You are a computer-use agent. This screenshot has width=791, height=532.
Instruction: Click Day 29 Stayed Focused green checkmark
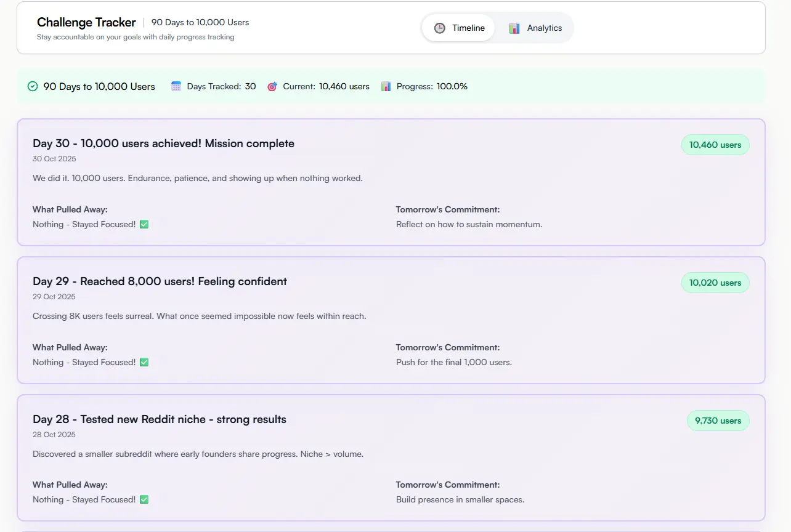(144, 363)
